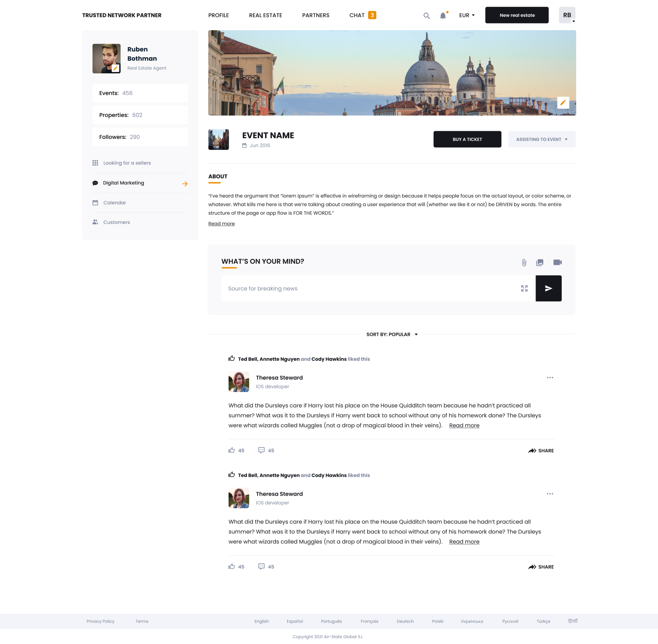658x644 pixels.
Task: Open the Assisting to Event dropdown
Action: [x=541, y=139]
